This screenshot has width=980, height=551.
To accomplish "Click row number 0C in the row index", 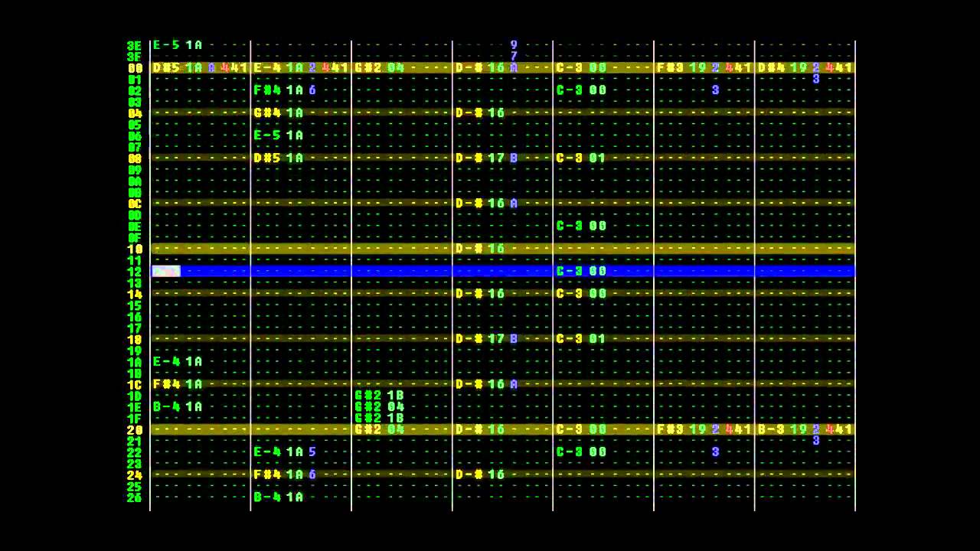I will [135, 204].
